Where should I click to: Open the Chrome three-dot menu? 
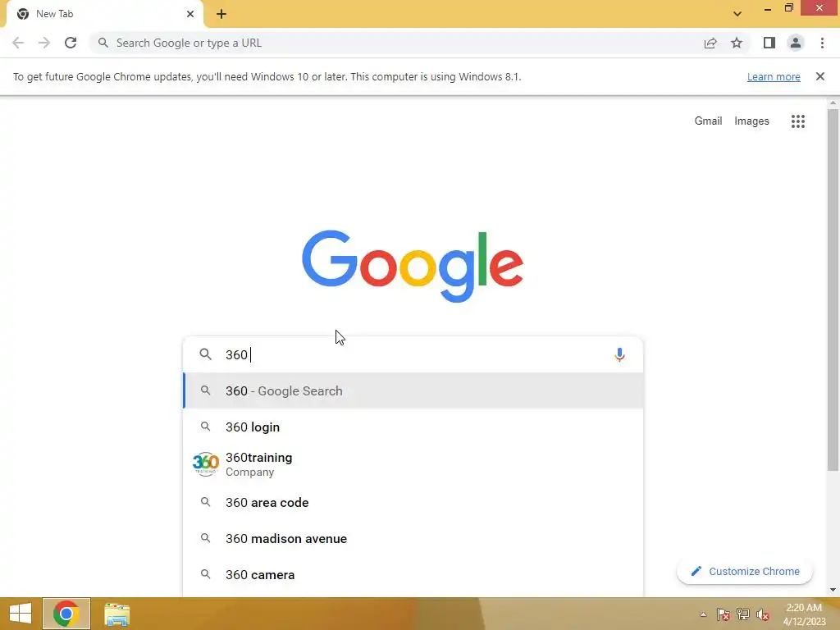822,43
